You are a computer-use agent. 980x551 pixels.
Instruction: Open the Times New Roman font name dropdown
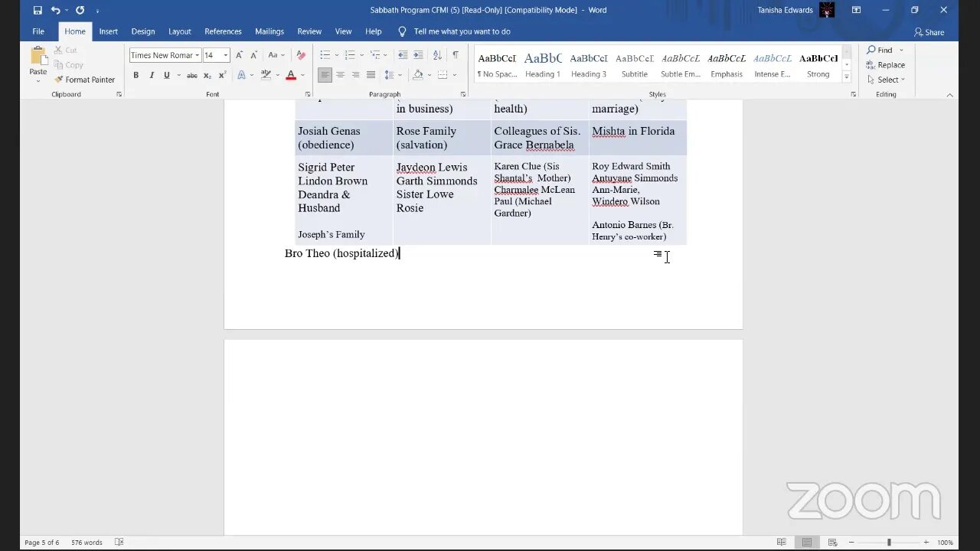coord(197,55)
